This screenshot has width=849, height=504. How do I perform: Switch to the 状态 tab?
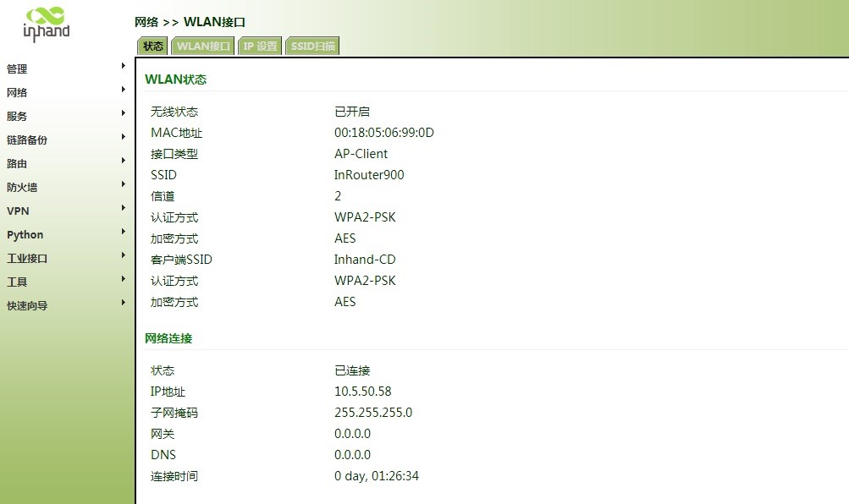tap(152, 47)
